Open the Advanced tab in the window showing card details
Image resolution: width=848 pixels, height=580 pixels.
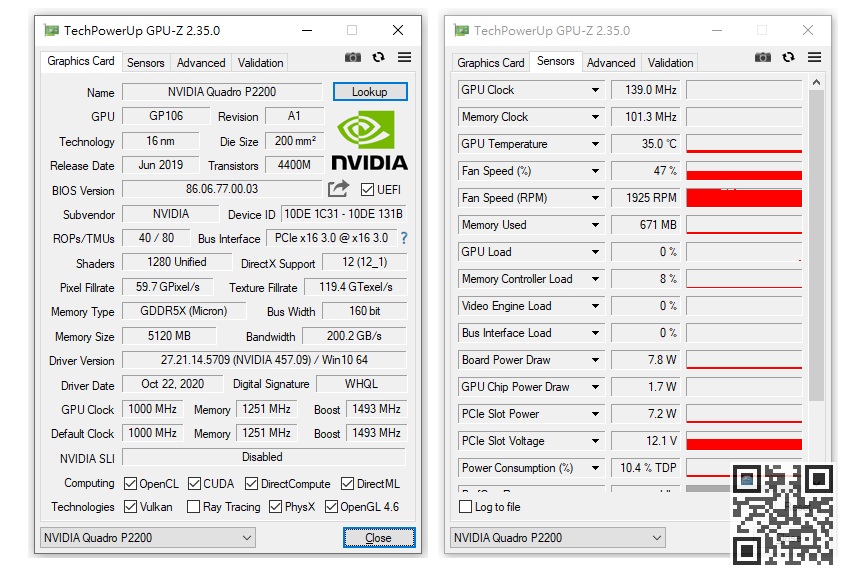tap(201, 63)
